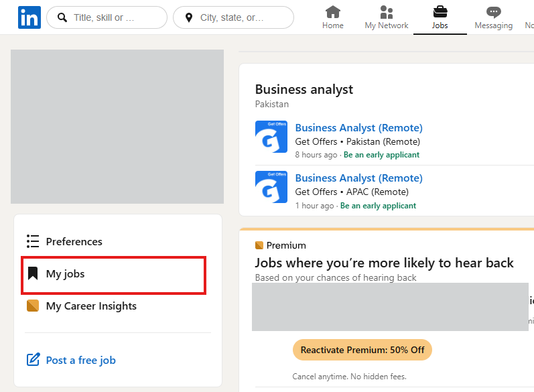This screenshot has width=534, height=392.
Task: Select the Jobs briefcase icon
Action: [x=440, y=12]
